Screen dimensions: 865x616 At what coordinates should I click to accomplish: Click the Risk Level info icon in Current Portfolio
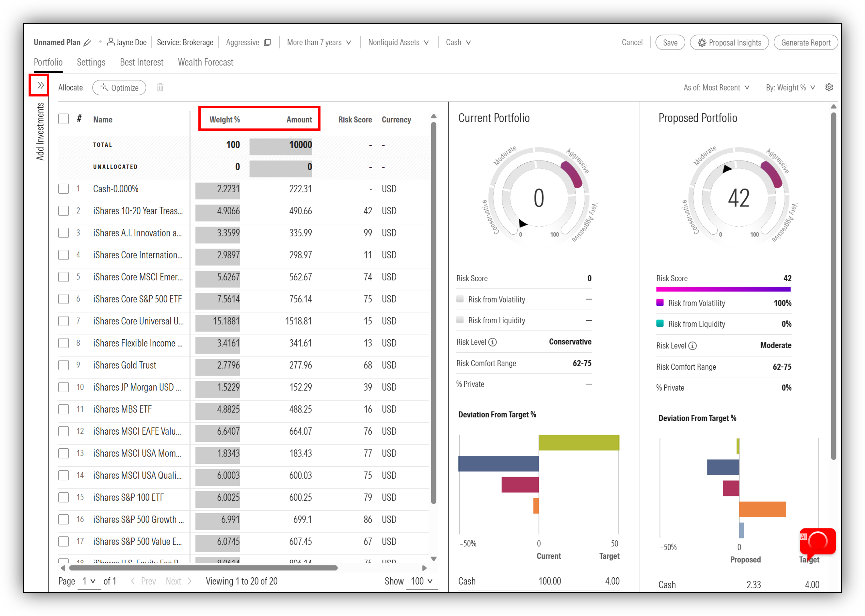click(x=493, y=342)
